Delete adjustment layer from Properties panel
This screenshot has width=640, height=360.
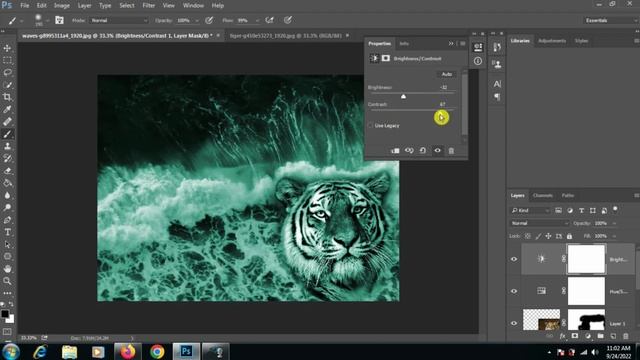[451, 151]
